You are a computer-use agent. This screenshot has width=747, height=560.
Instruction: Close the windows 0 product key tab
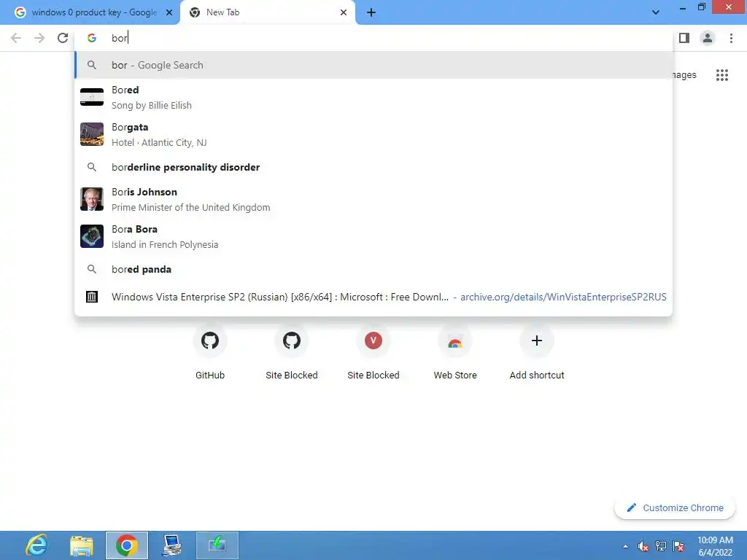click(x=169, y=12)
